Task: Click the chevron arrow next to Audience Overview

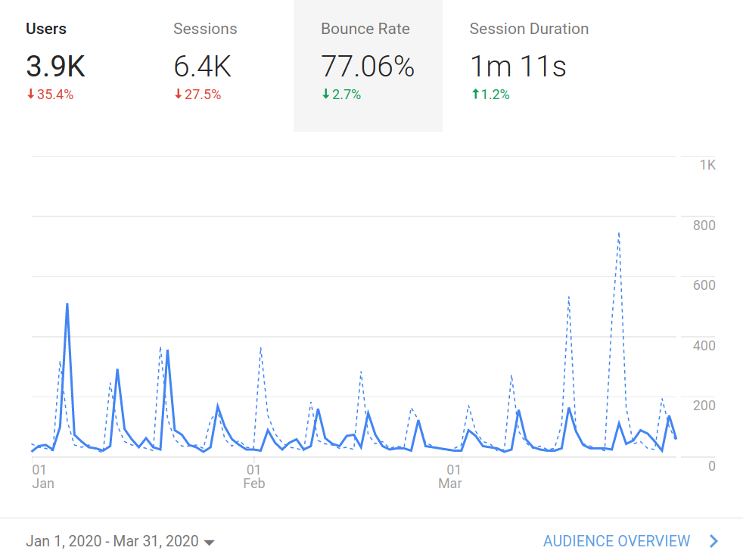Action: coord(713,541)
